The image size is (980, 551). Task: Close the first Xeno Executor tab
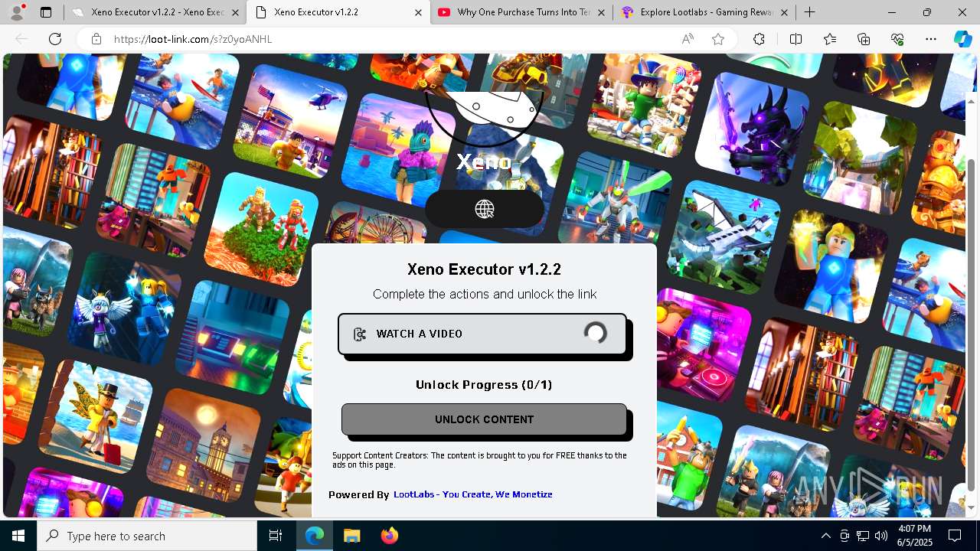point(235,12)
